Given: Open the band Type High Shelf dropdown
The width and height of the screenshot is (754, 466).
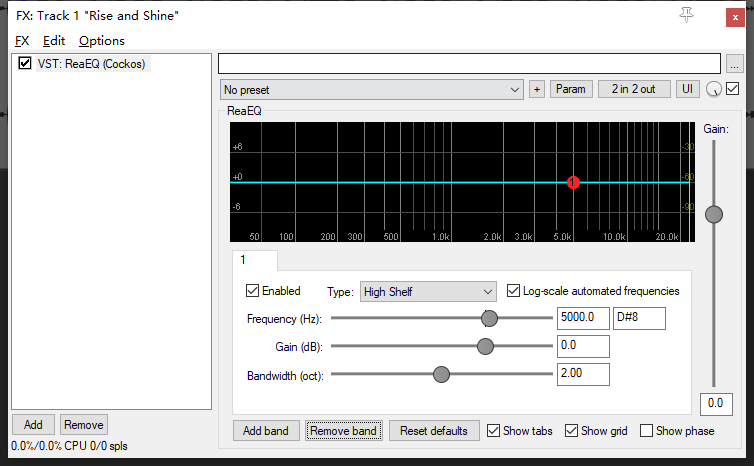Looking at the screenshot, I should pyautogui.click(x=428, y=291).
